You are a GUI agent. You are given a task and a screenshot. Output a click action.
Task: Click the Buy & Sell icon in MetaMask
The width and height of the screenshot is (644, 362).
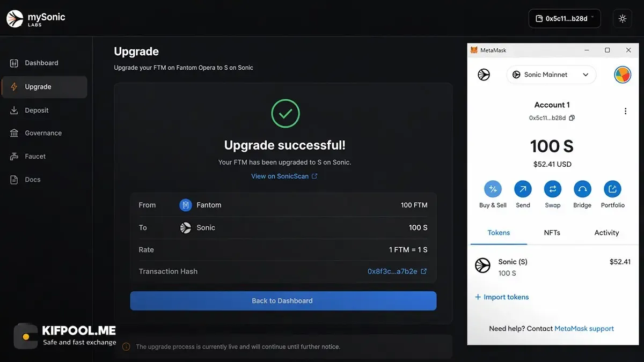click(493, 189)
